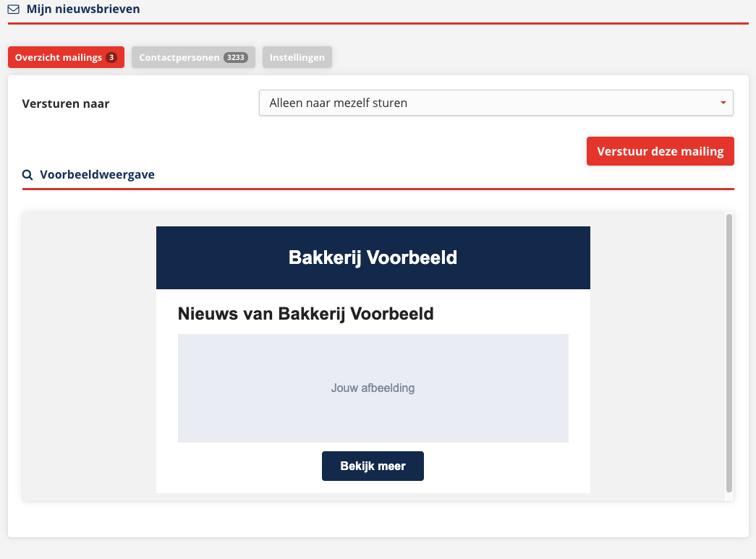This screenshot has height=559, width=756.
Task: Click the Bekijk meer button in preview
Action: (373, 466)
